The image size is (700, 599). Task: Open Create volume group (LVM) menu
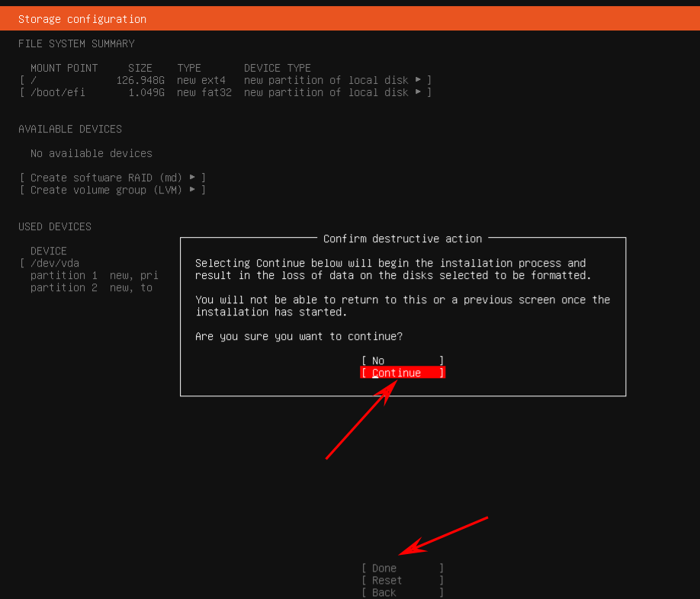113,190
